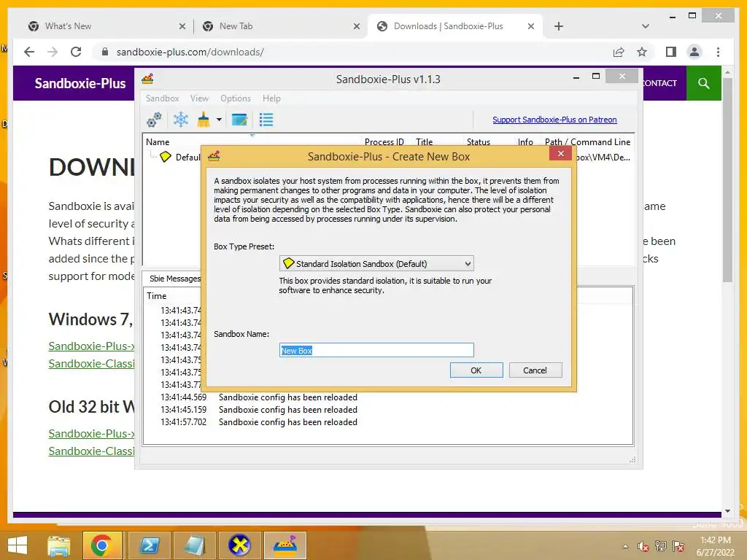Click the yellow X taskbar icon

pos(239,545)
